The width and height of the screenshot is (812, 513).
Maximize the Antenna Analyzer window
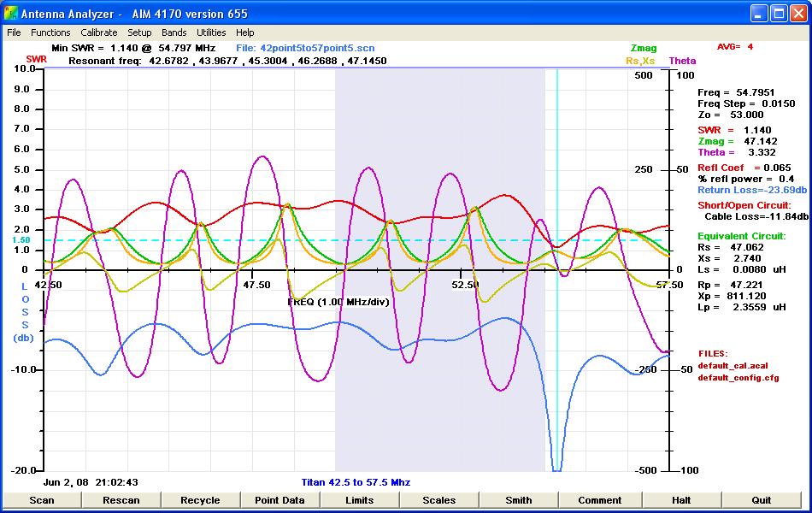pyautogui.click(x=779, y=14)
